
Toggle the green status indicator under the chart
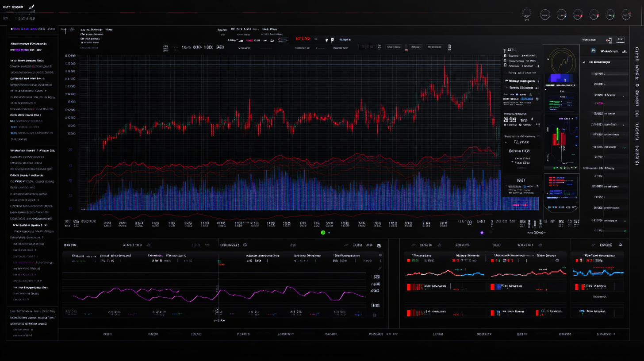pos(323,232)
